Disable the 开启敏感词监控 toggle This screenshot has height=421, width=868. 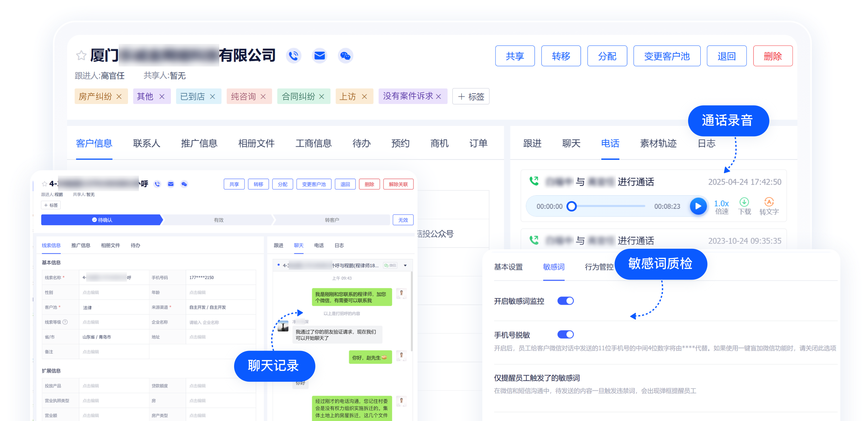coord(566,301)
